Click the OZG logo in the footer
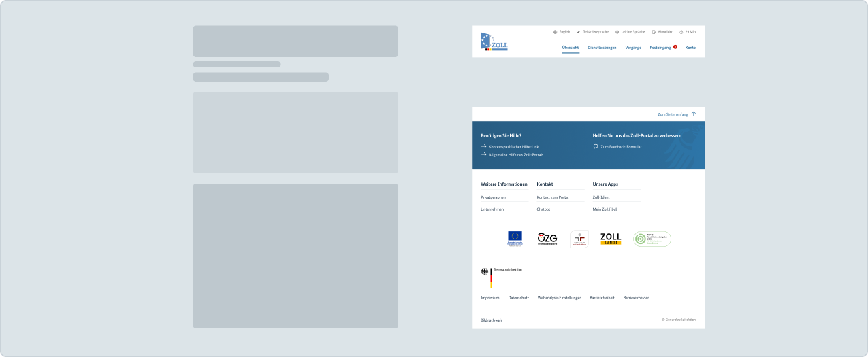 [x=547, y=239]
